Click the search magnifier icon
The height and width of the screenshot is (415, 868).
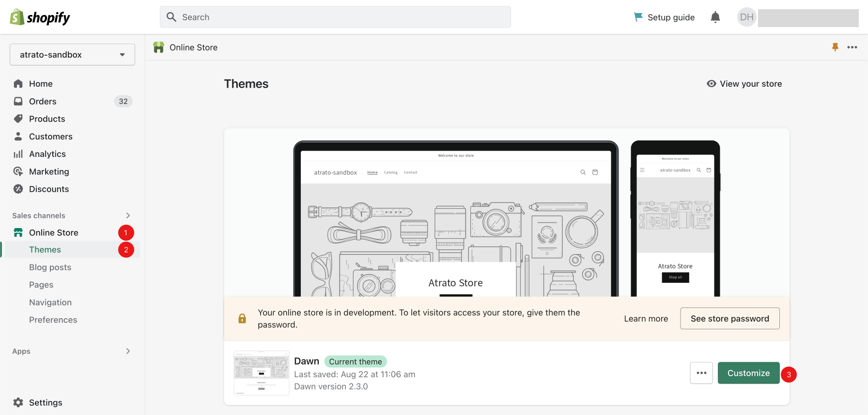[x=171, y=17]
